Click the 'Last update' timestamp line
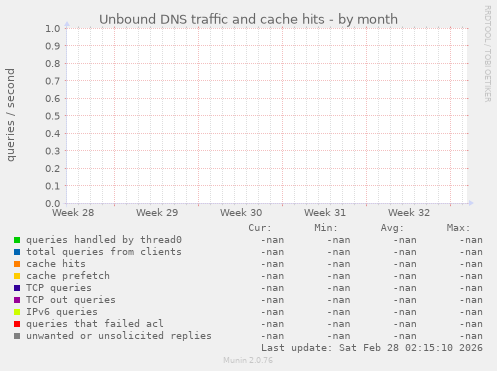 [x=372, y=348]
